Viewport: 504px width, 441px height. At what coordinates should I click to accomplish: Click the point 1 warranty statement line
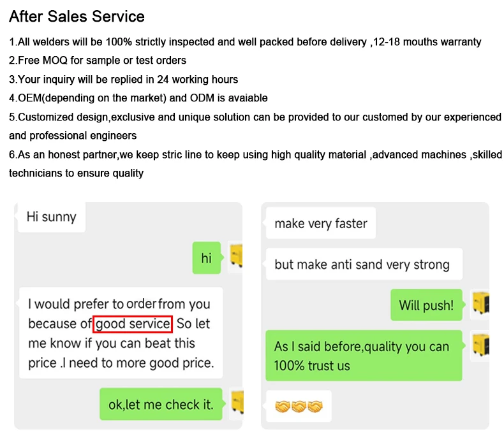point(245,42)
